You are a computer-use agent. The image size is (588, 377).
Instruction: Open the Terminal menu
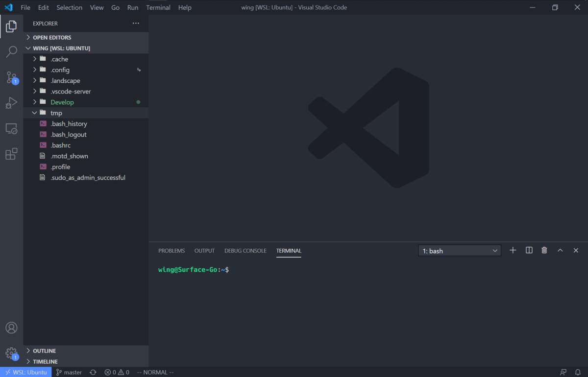[x=158, y=7]
